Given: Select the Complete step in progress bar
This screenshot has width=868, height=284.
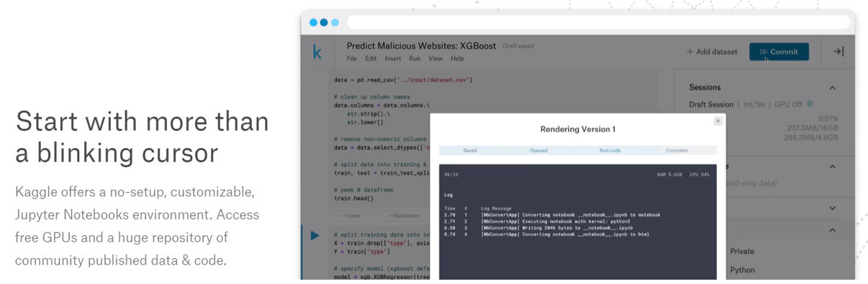Looking at the screenshot, I should coord(677,150).
